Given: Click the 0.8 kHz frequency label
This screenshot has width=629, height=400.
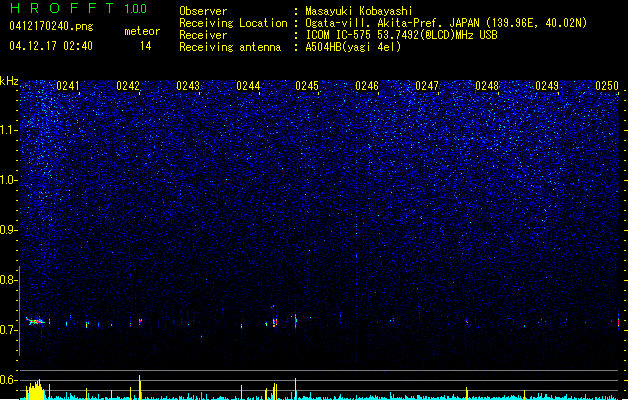Looking at the screenshot, I should [x=9, y=280].
